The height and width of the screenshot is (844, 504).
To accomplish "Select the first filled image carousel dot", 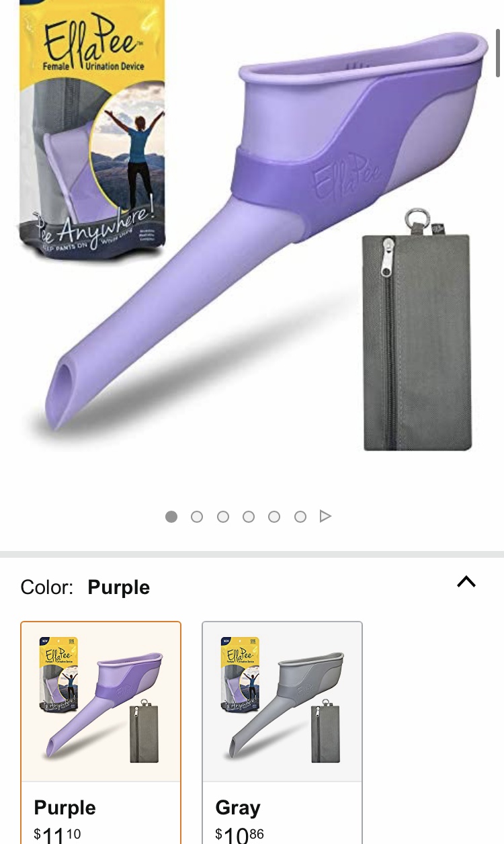I will coord(171,516).
